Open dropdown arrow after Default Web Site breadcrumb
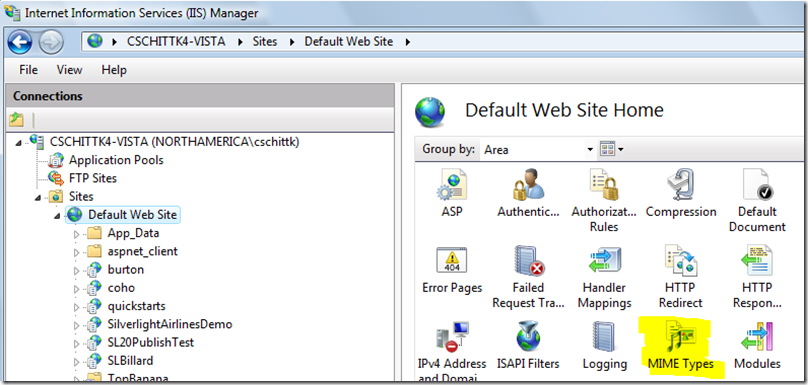The height and width of the screenshot is (385, 808). (x=408, y=42)
